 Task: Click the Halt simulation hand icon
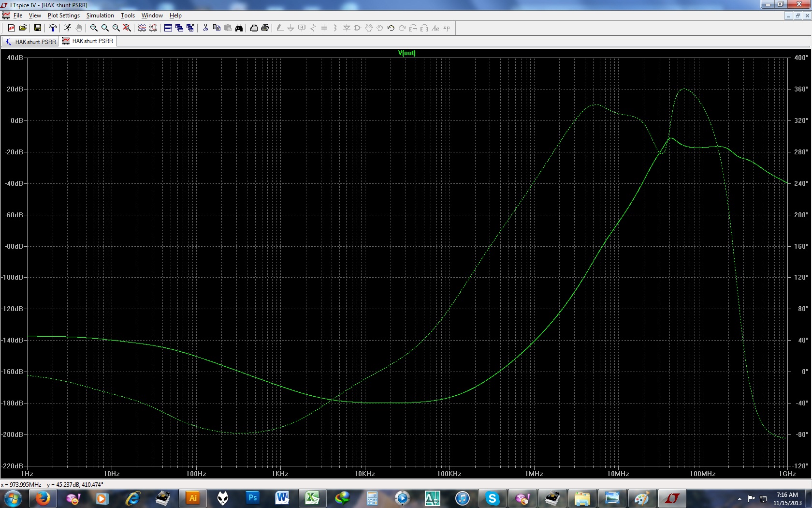[x=79, y=28]
